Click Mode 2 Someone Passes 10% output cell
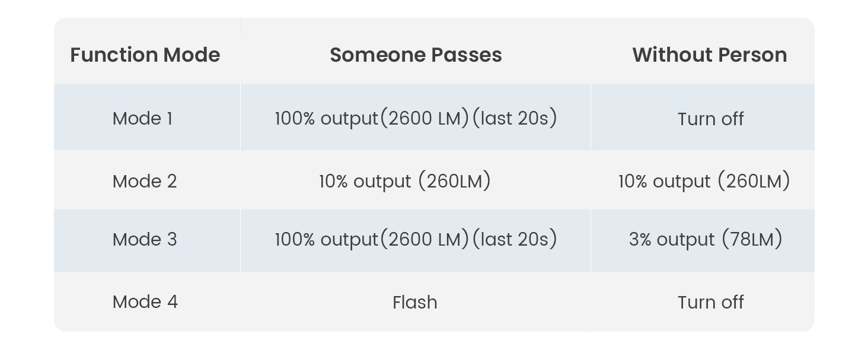The image size is (868, 356). [405, 181]
